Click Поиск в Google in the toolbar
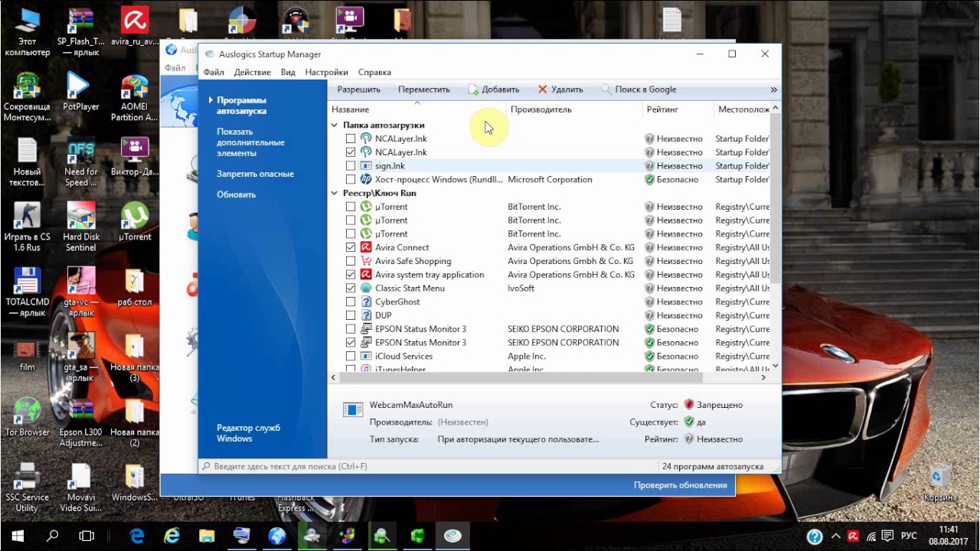This screenshot has width=980, height=551. click(x=639, y=90)
